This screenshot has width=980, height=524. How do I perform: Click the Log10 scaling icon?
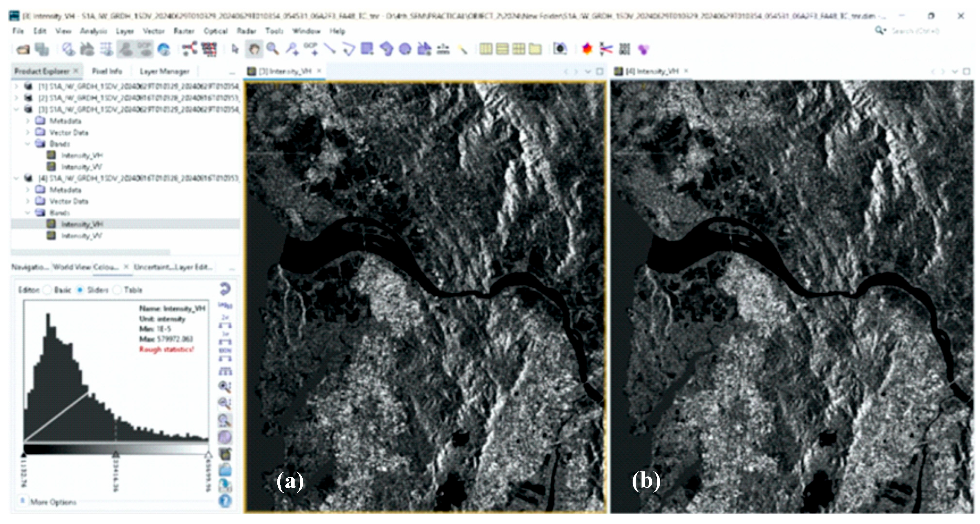[x=225, y=305]
